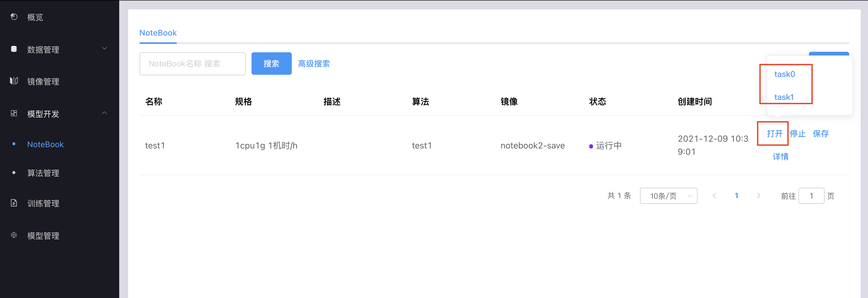Viewport: 868px width, 298px height.
Task: Click the blue 搜索 button
Action: click(x=271, y=63)
